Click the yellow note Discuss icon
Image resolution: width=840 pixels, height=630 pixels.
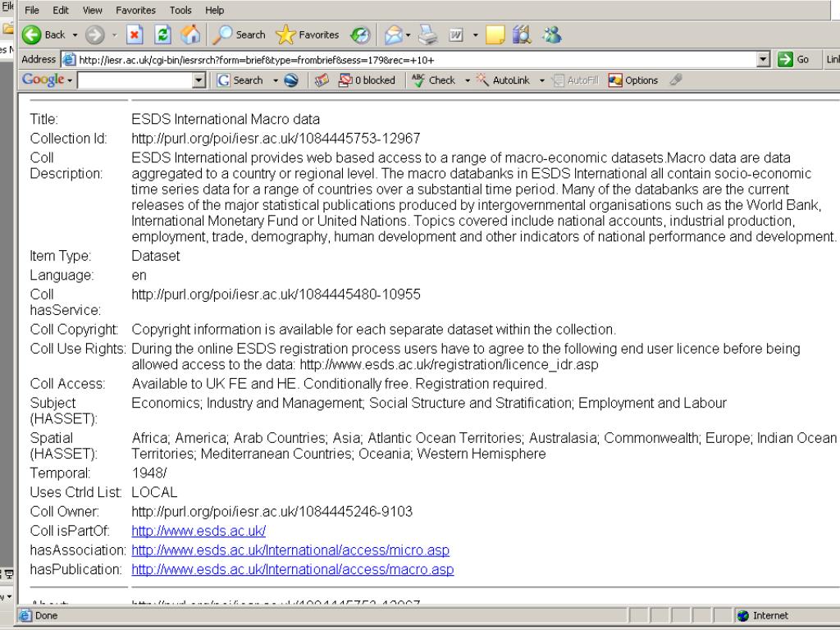pyautogui.click(x=495, y=34)
